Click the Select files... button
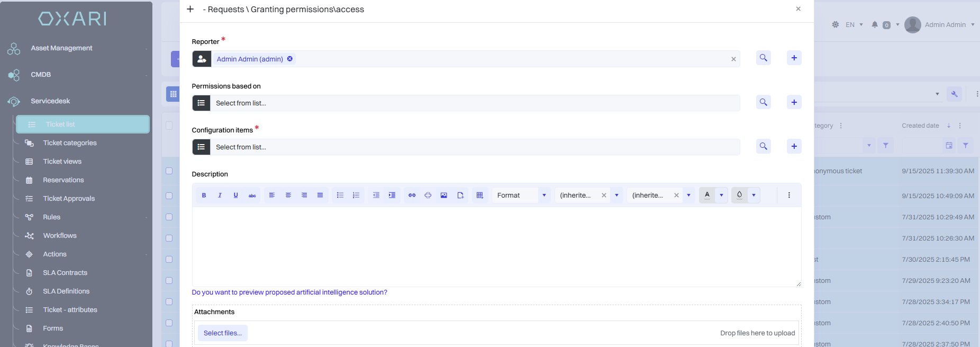Image resolution: width=980 pixels, height=347 pixels. (x=223, y=333)
